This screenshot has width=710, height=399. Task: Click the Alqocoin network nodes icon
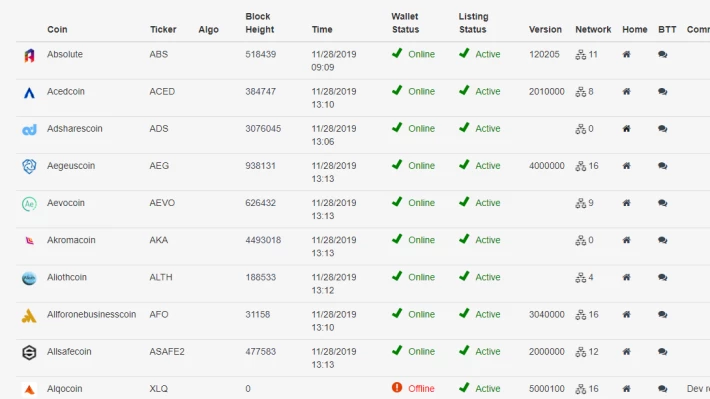pos(580,389)
